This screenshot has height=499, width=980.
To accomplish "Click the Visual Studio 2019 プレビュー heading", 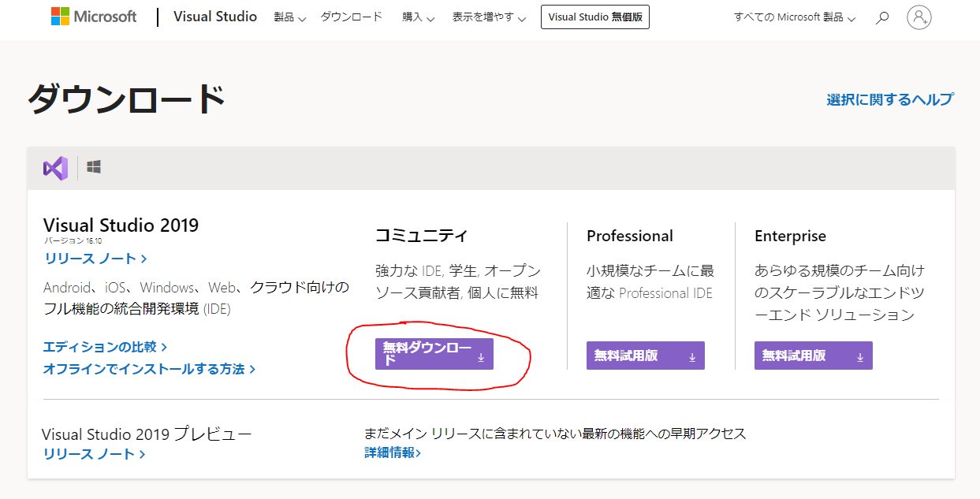I will click(147, 434).
